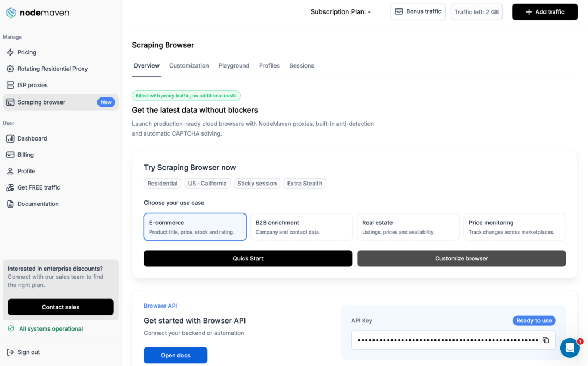
Task: Click the Documentation file icon
Action: (x=10, y=204)
